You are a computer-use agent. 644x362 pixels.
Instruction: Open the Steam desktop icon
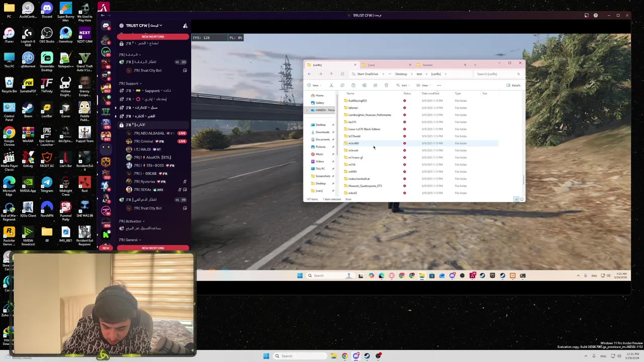pos(28,109)
